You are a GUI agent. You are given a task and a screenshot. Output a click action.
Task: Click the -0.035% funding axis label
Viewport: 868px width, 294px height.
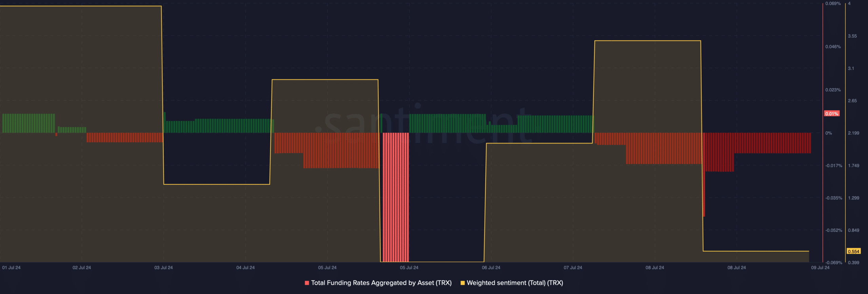pos(833,198)
